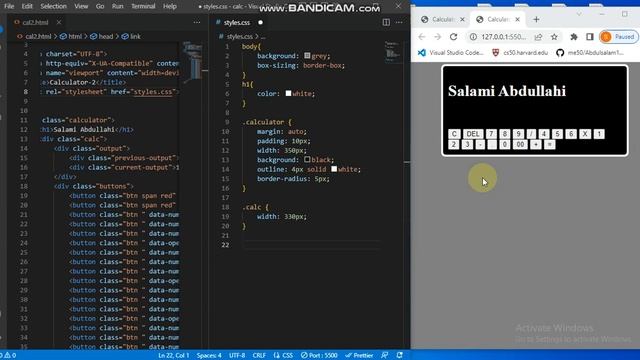Close the active Calculator browser tab

(x=518, y=19)
